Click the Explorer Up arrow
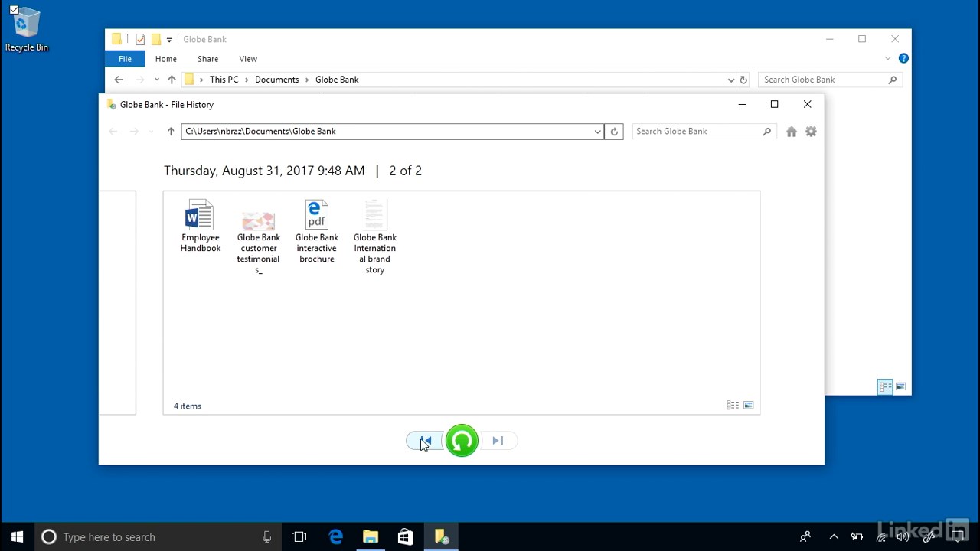 point(171,80)
